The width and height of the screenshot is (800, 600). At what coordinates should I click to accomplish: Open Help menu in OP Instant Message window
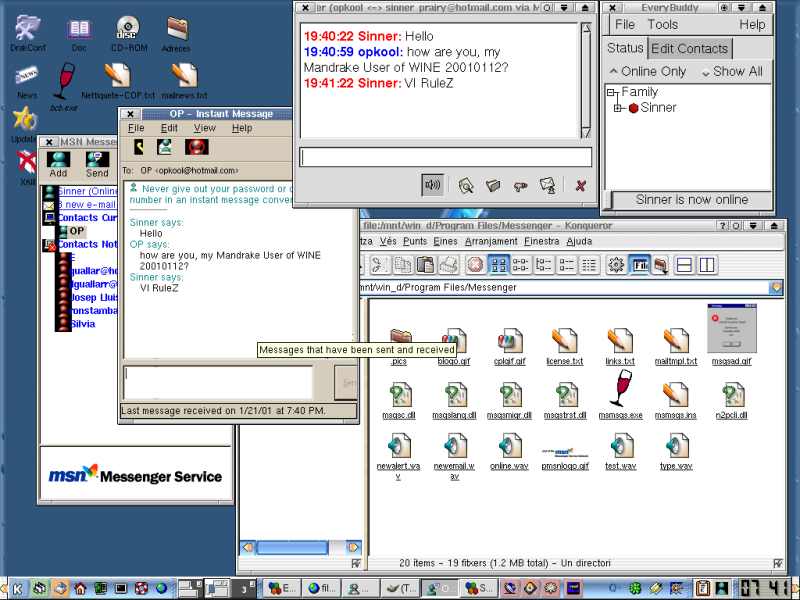point(242,128)
